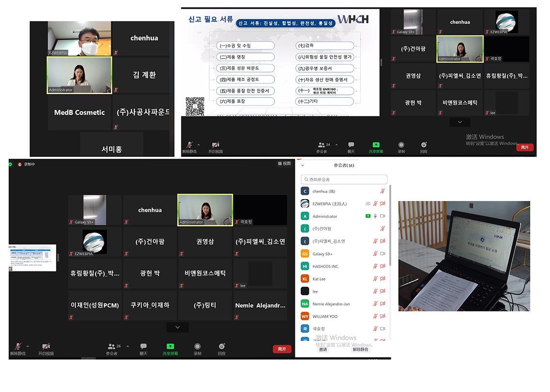Click the red 录制中 recording indicator
The width and height of the screenshot is (550, 392).
tap(27, 164)
